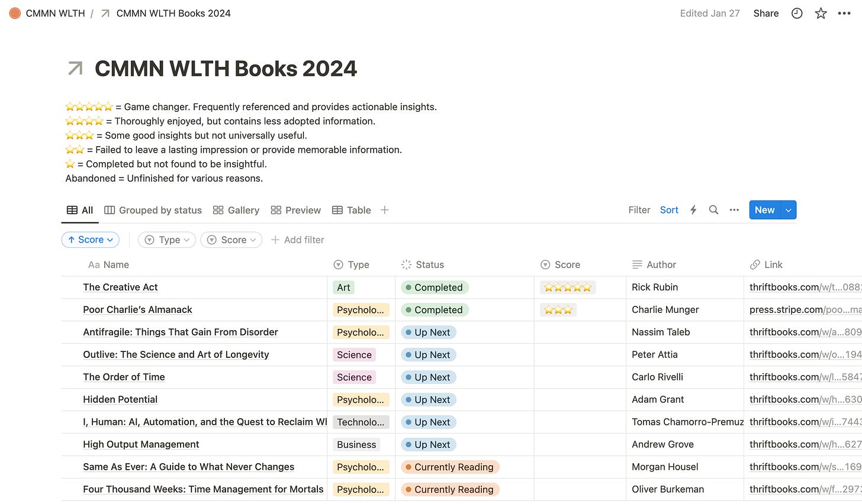Open Outlive: The Science and Art of Longevity
Viewport: 862px width, 504px height.
(176, 354)
